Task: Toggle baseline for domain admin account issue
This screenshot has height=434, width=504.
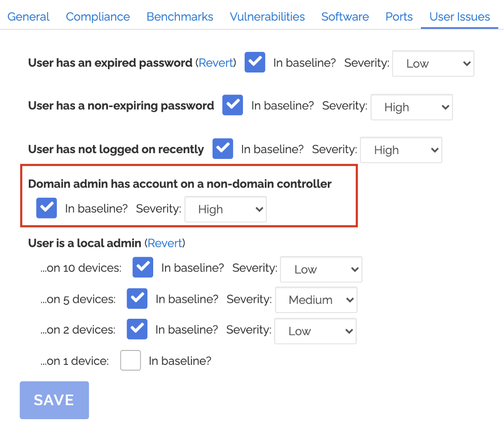Action: [x=47, y=208]
